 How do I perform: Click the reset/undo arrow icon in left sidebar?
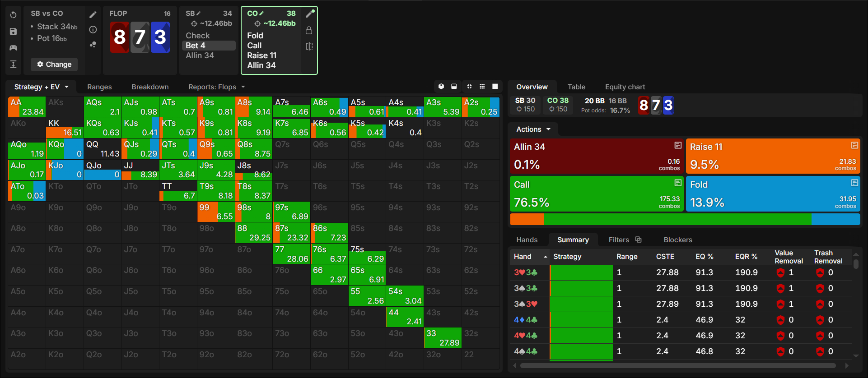tap(14, 15)
